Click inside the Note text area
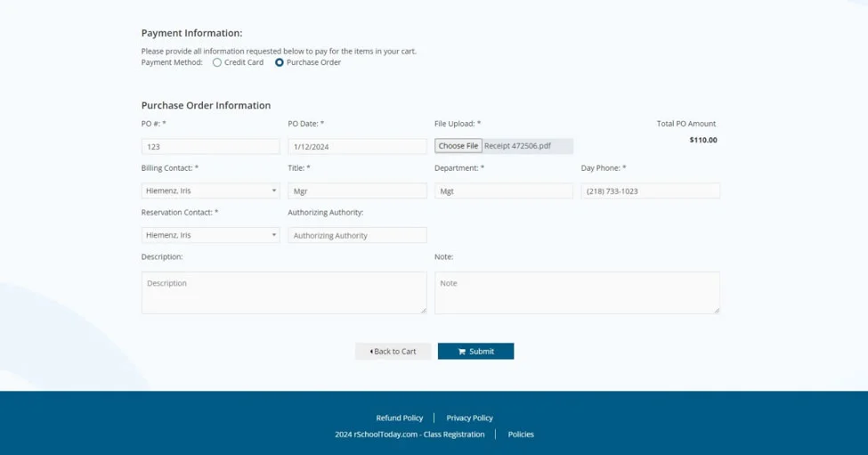This screenshot has width=868, height=455. [x=577, y=293]
